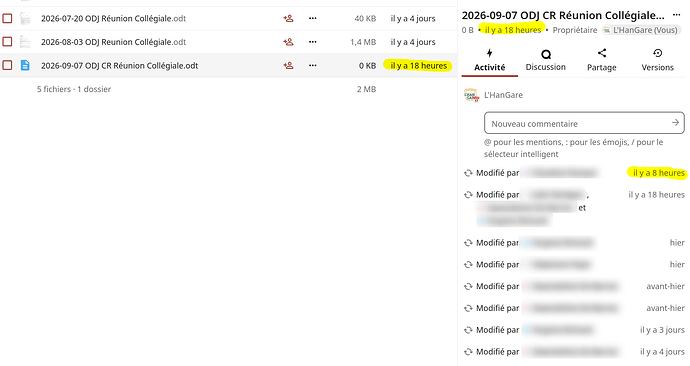Click modification time of 2026-08-03 ODJ file
Screen dimensions: 690x366
click(x=413, y=42)
